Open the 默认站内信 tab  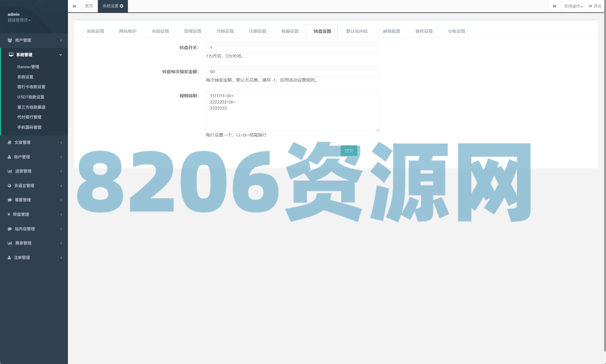pyautogui.click(x=357, y=31)
